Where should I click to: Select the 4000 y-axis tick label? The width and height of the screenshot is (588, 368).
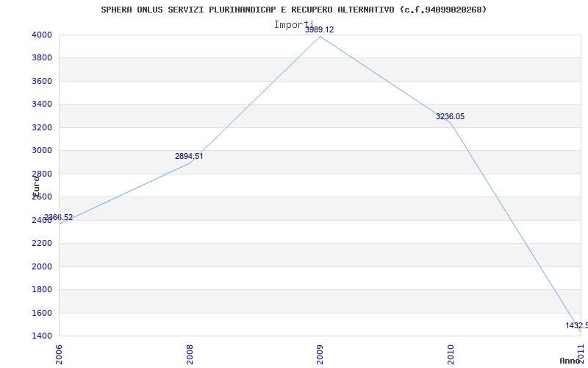(42, 35)
